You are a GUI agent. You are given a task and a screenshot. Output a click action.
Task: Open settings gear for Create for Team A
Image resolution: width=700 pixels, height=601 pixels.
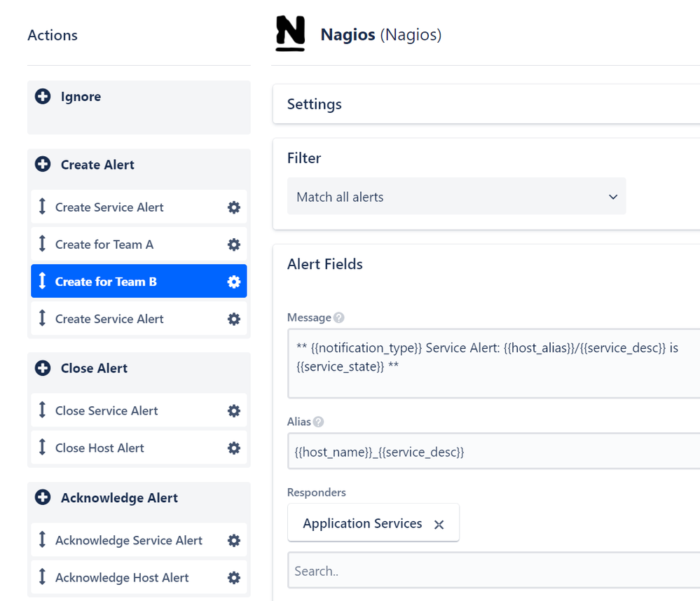click(233, 244)
